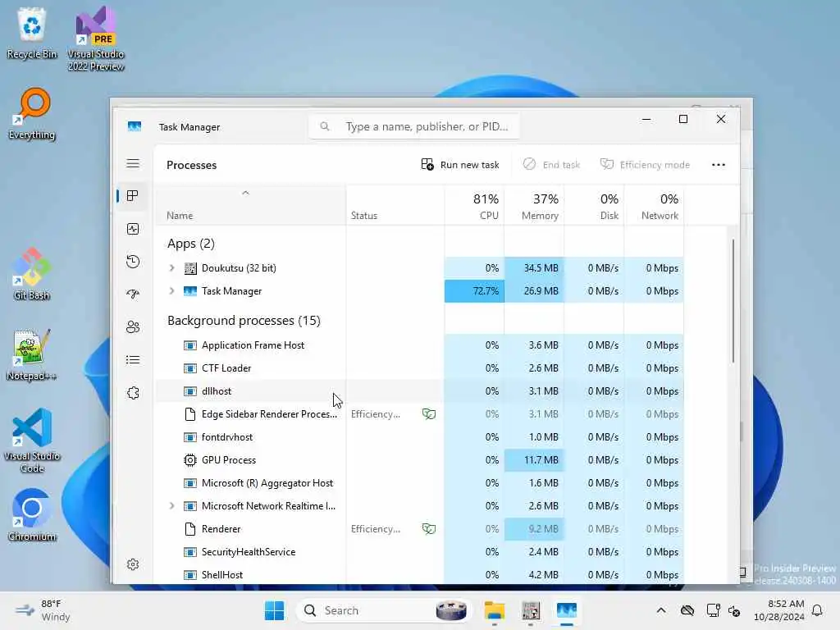Sort processes by the Name column
This screenshot has width=840, height=630.
tap(251, 205)
